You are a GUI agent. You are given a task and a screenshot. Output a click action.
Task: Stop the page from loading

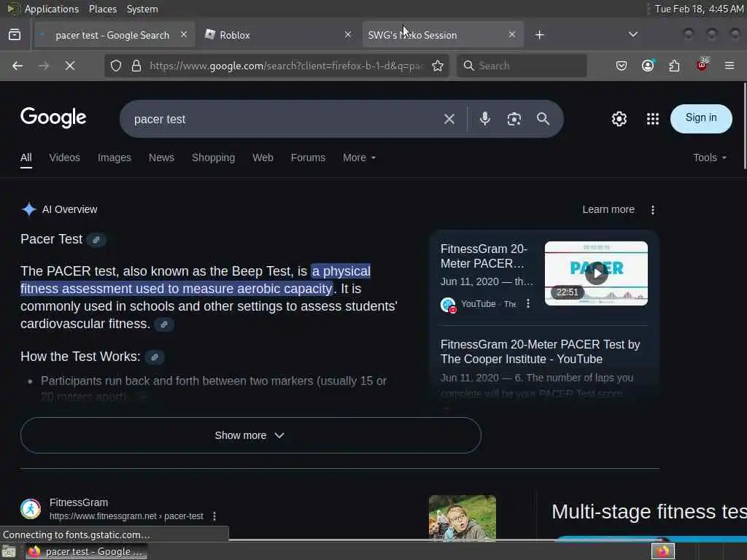69,66
